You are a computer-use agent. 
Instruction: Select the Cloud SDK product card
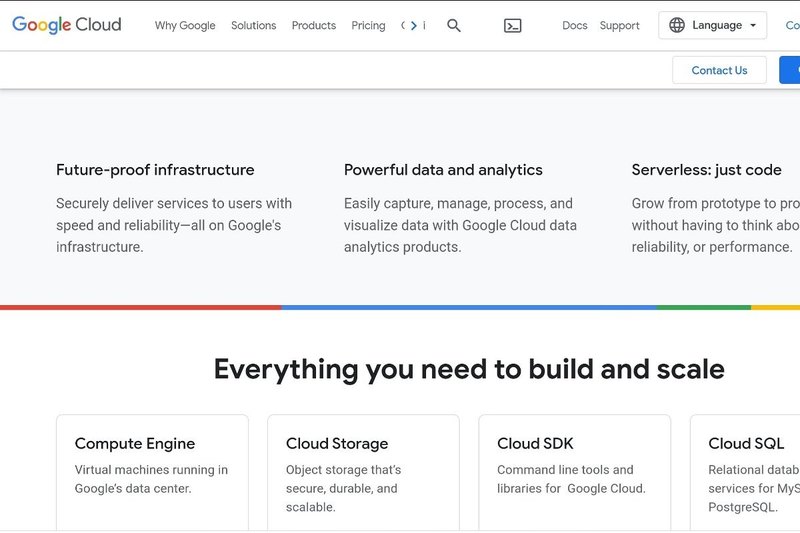[574, 472]
